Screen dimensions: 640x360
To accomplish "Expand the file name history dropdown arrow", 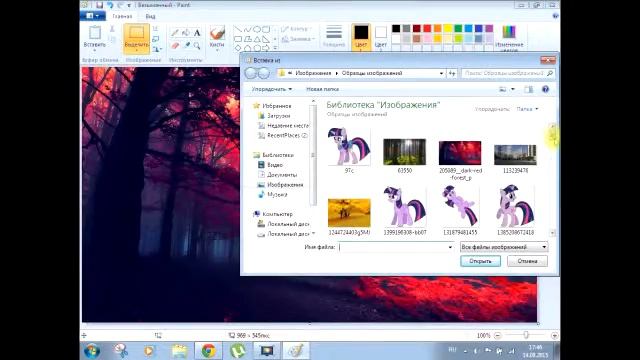I will pyautogui.click(x=450, y=247).
